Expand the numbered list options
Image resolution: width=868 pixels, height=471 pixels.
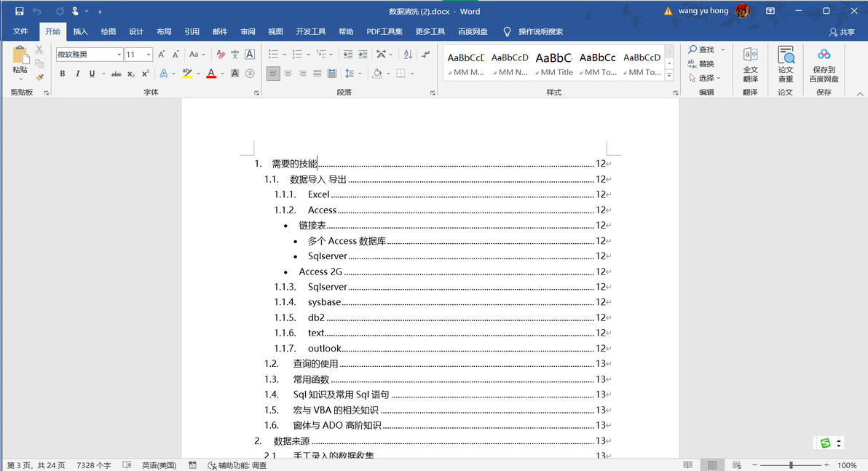pos(308,55)
